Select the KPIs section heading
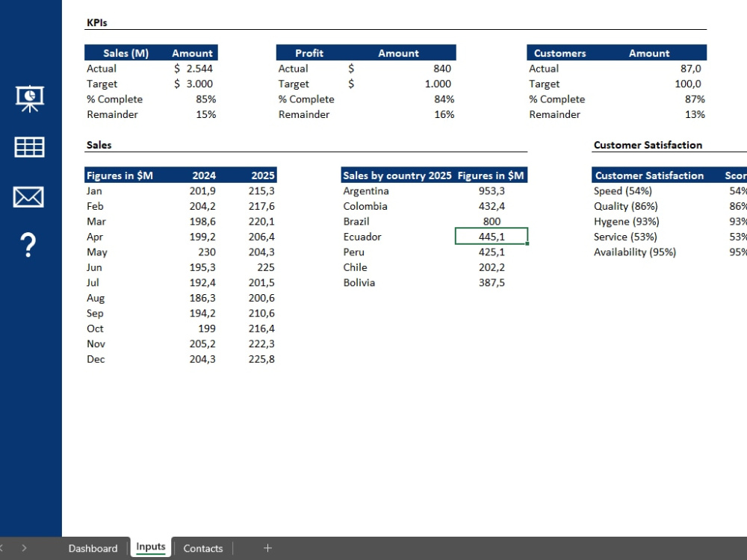 coord(96,22)
